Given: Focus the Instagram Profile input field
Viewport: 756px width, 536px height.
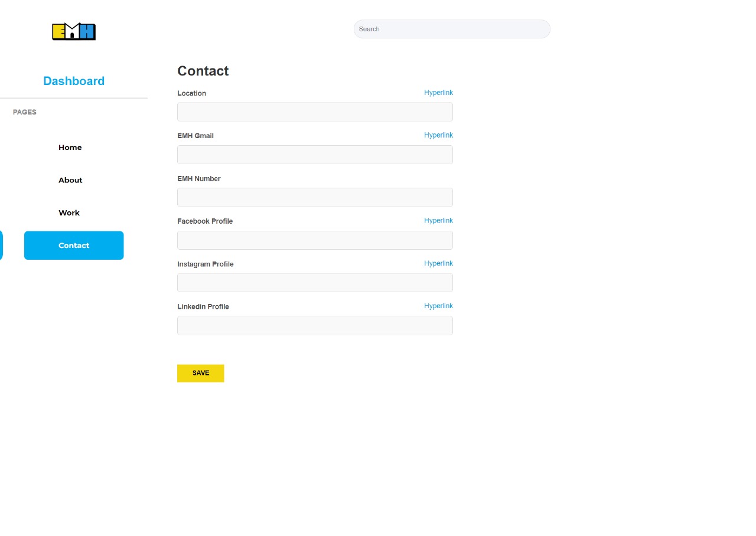Looking at the screenshot, I should coord(315,283).
